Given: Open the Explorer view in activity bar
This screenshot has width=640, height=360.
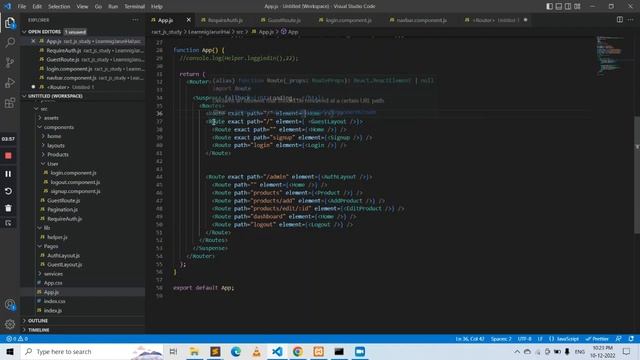Looking at the screenshot, I should [10, 23].
